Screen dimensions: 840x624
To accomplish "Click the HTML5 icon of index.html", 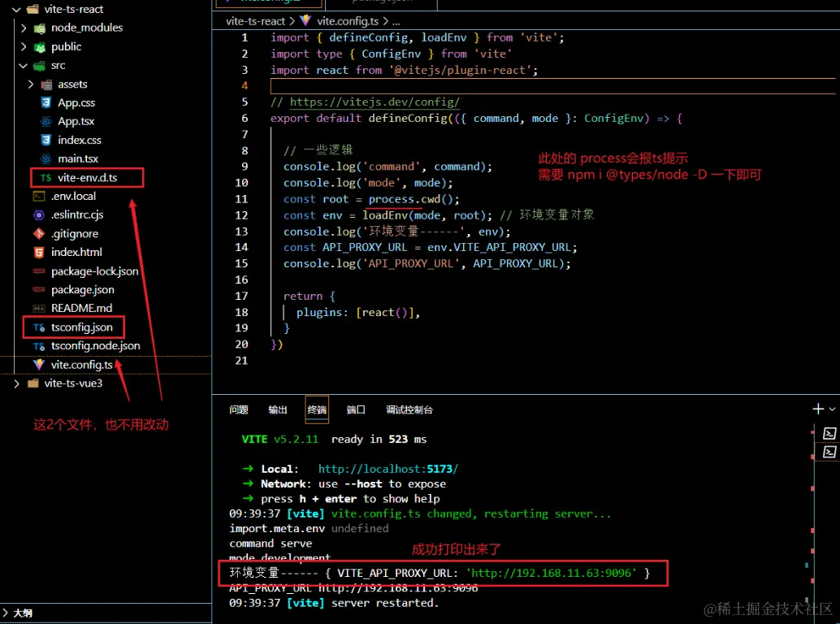I will 38,252.
